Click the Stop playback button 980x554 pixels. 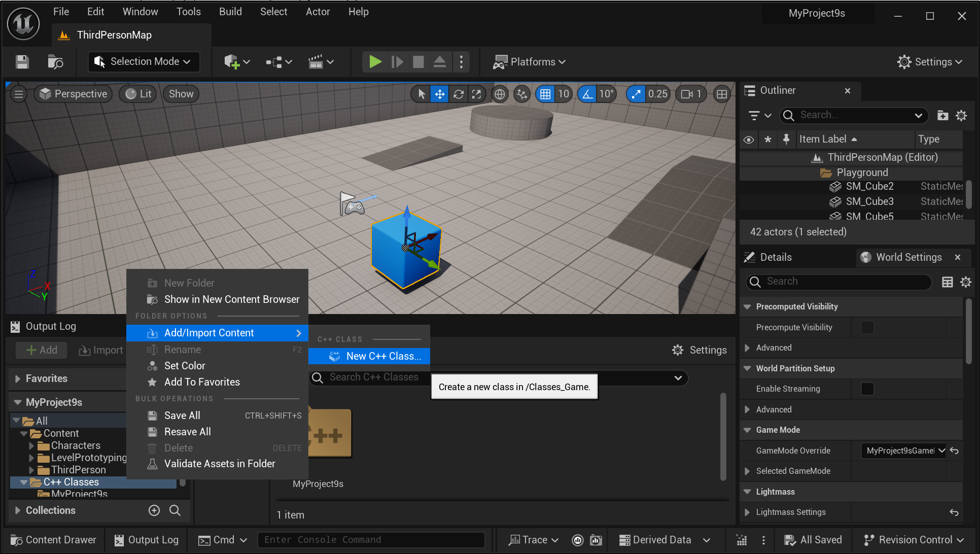(418, 62)
